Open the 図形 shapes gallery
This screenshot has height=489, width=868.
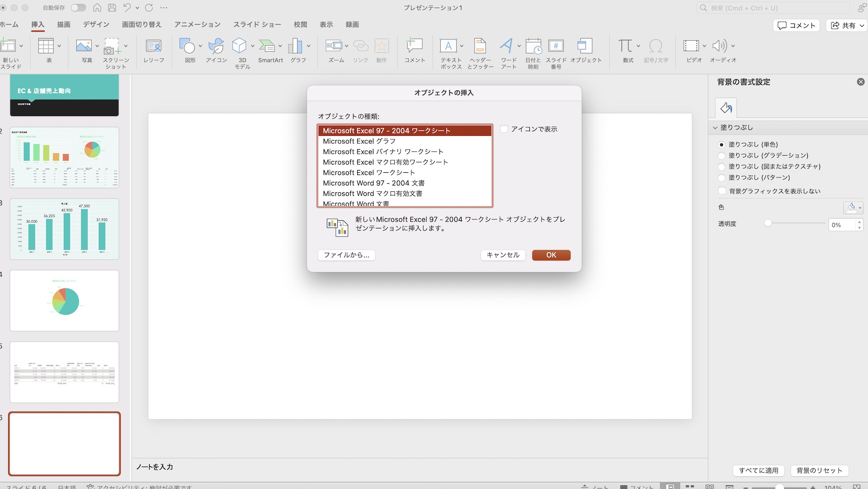[x=187, y=46]
